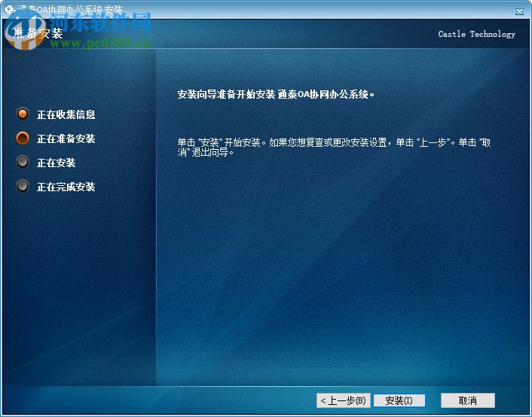This screenshot has height=417, width=532.
Task: Click the 准备安装 header title
Action: pos(38,33)
